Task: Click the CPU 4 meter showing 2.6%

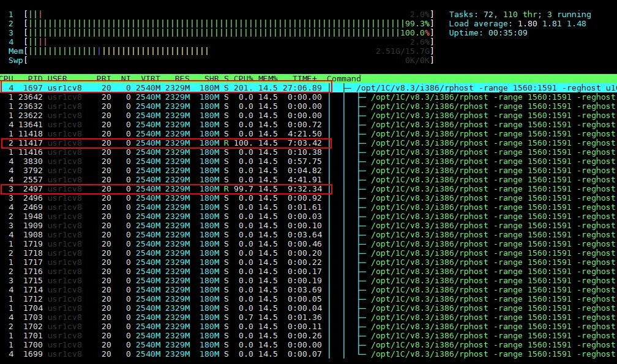Action: click(221, 42)
